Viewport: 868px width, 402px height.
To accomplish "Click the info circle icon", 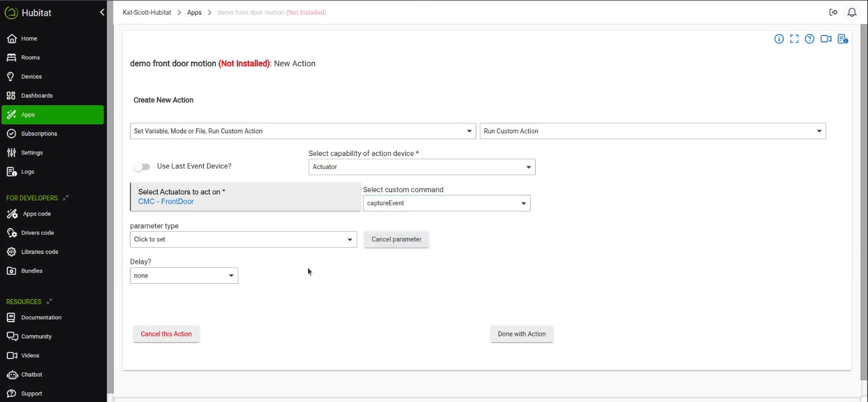I will tap(779, 39).
